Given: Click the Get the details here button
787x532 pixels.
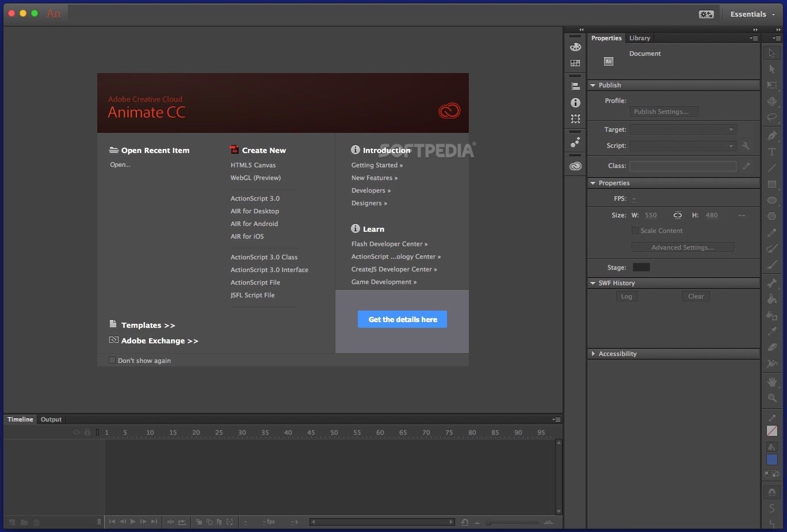Looking at the screenshot, I should tap(403, 319).
